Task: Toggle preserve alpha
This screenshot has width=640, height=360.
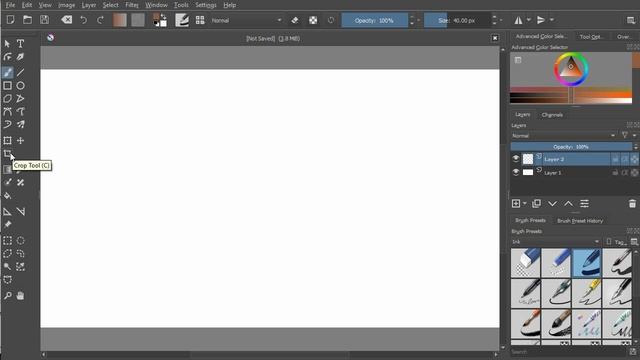Action: click(313, 20)
